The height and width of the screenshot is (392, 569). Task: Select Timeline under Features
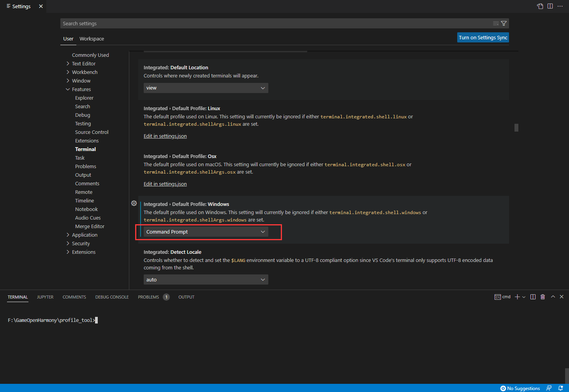click(x=85, y=201)
